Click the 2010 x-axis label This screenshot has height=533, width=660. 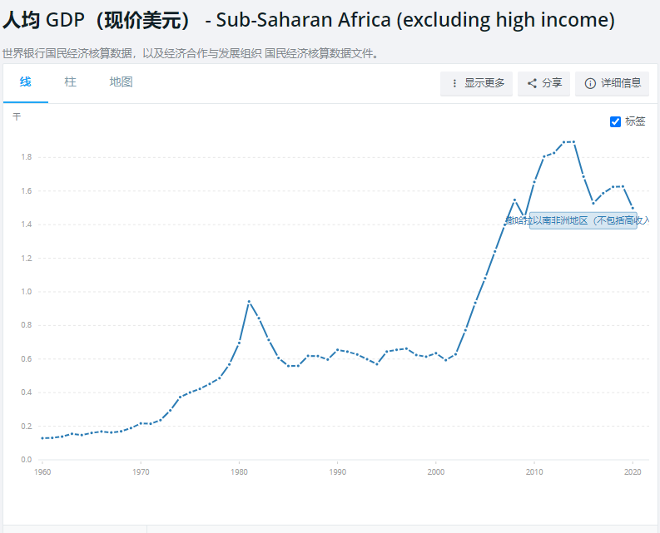tap(534, 471)
